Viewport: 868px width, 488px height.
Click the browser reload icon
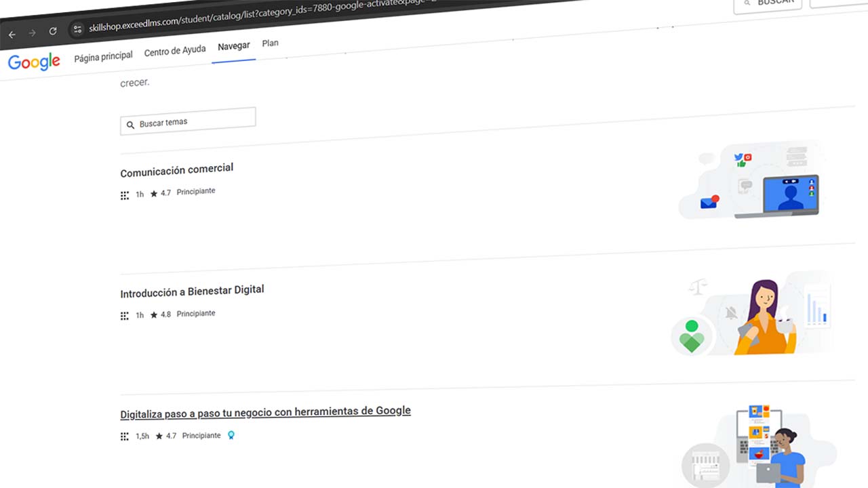pyautogui.click(x=52, y=30)
